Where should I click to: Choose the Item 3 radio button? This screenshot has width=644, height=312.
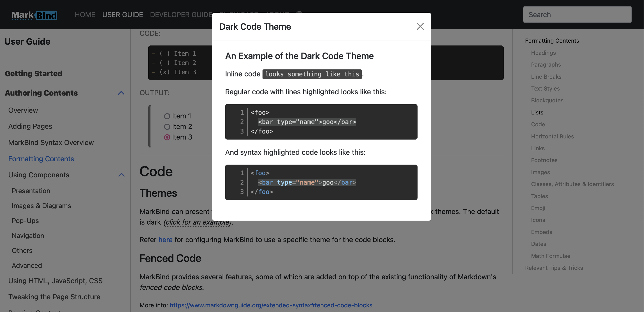point(167,137)
